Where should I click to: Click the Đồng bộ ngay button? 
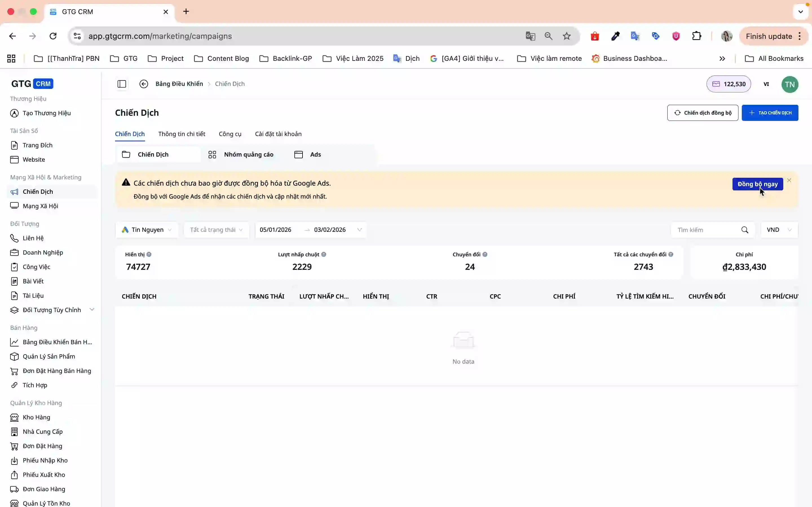point(757,184)
